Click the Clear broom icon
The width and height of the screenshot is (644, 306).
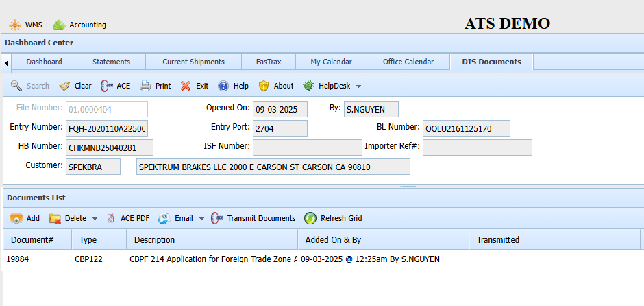coord(65,86)
